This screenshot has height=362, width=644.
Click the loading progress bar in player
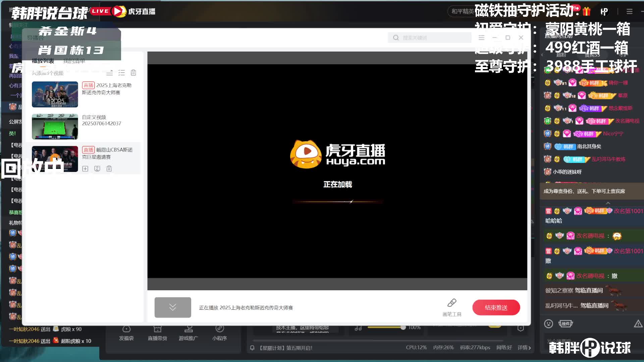tap(337, 201)
